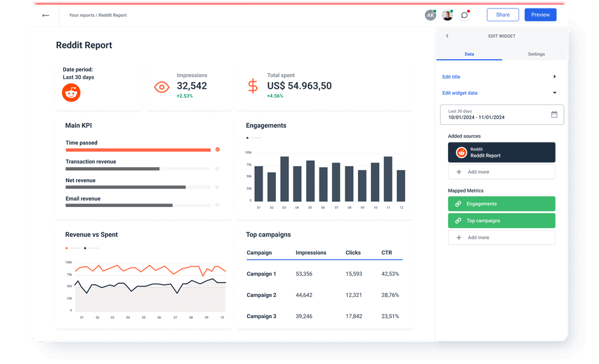
Task: Click the eye icon next to Impressions
Action: pyautogui.click(x=162, y=87)
